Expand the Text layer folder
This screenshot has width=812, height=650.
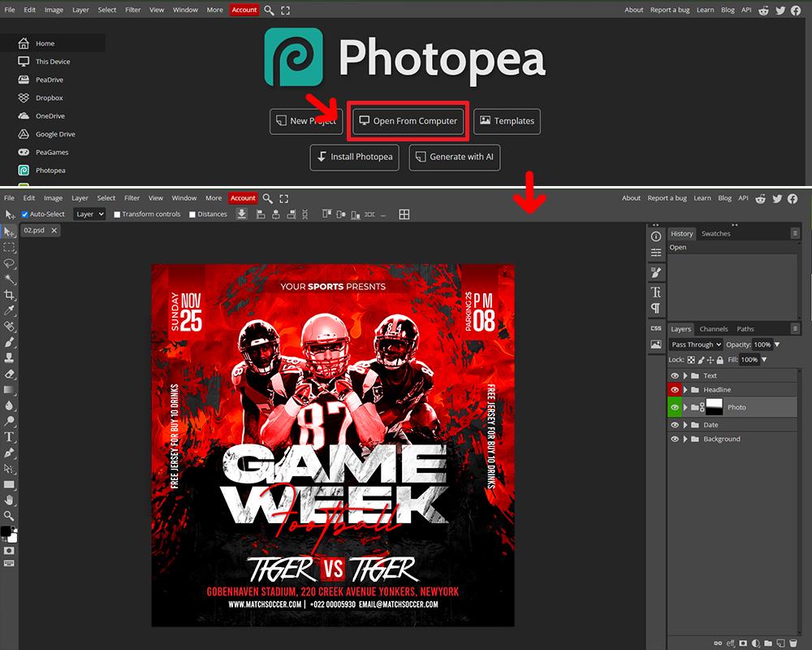(x=685, y=375)
